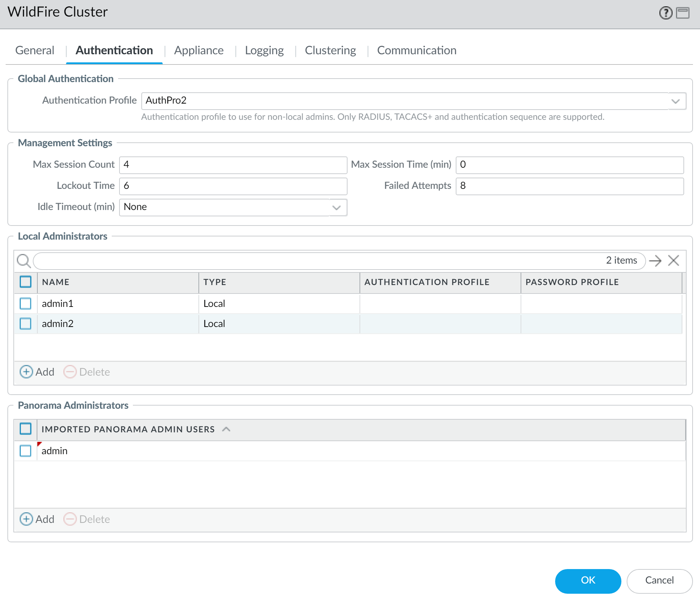Image resolution: width=700 pixels, height=605 pixels.
Task: Click Add plus icon under Panorama Administrators
Action: coord(26,519)
